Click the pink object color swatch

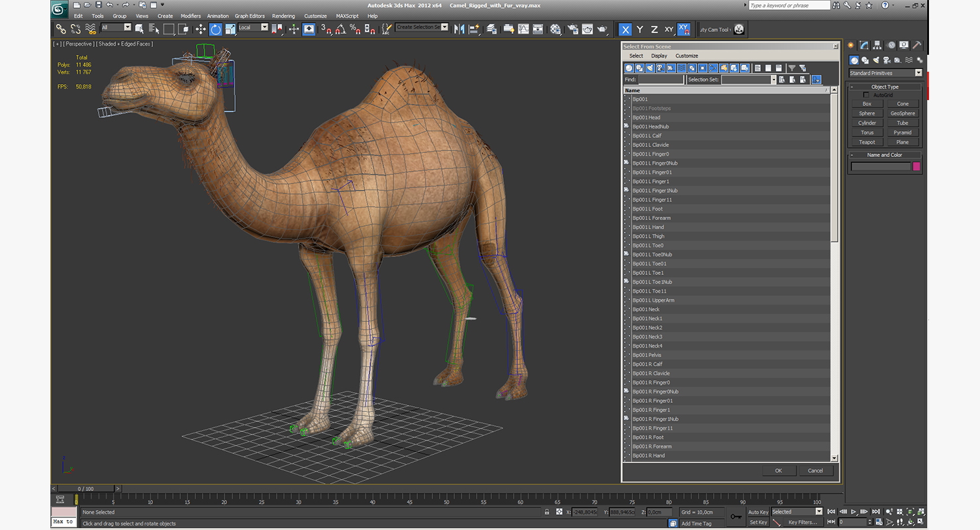click(916, 166)
